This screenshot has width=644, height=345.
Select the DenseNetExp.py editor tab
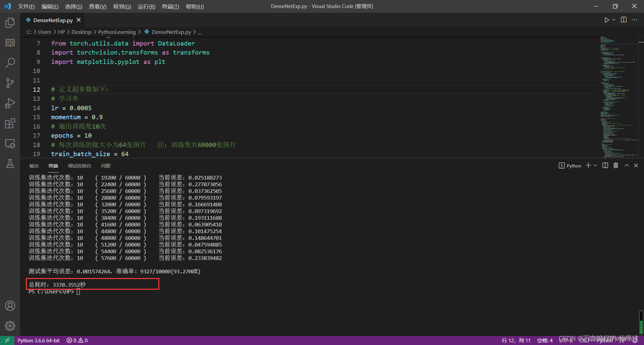(53, 20)
